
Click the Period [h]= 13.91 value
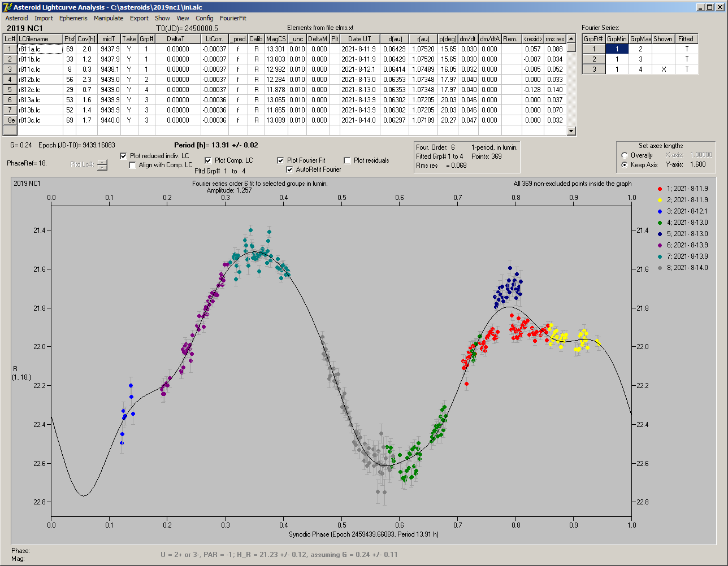coord(216,145)
